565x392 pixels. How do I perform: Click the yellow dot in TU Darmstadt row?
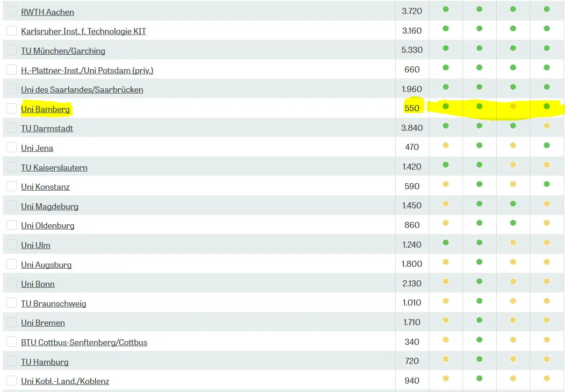point(547,126)
